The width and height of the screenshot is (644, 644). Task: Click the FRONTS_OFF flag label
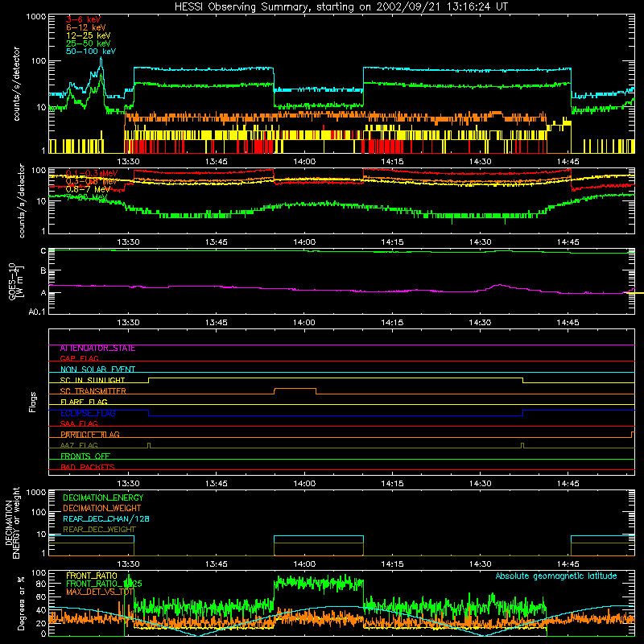[85, 456]
